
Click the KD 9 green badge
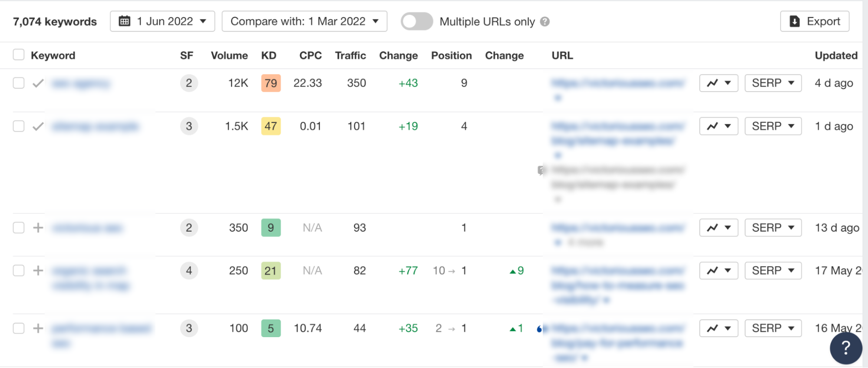click(x=271, y=228)
